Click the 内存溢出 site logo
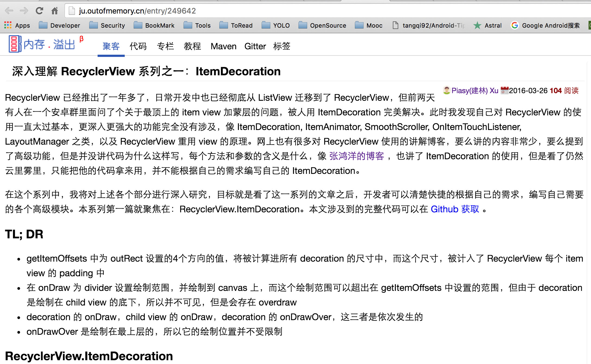Image resolution: width=591 pixels, height=364 pixels. pos(42,44)
